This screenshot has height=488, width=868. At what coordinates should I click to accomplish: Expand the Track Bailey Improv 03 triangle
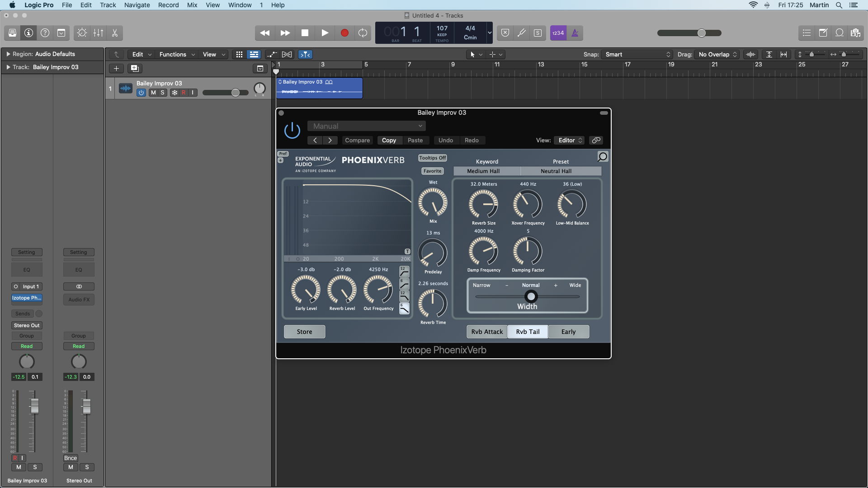coord(8,67)
